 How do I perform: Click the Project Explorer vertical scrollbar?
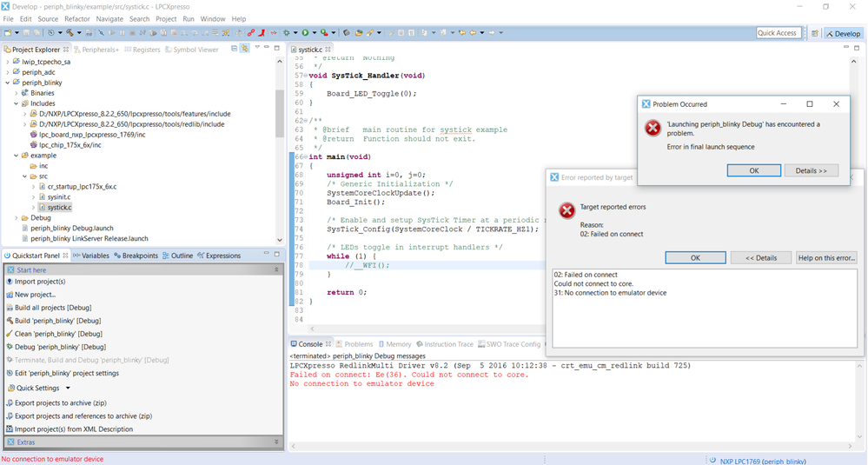(x=280, y=113)
